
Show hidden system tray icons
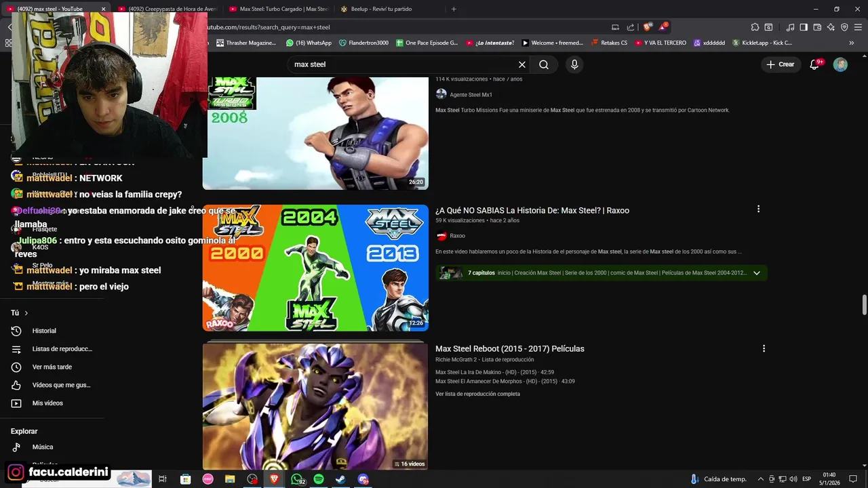coord(760,479)
